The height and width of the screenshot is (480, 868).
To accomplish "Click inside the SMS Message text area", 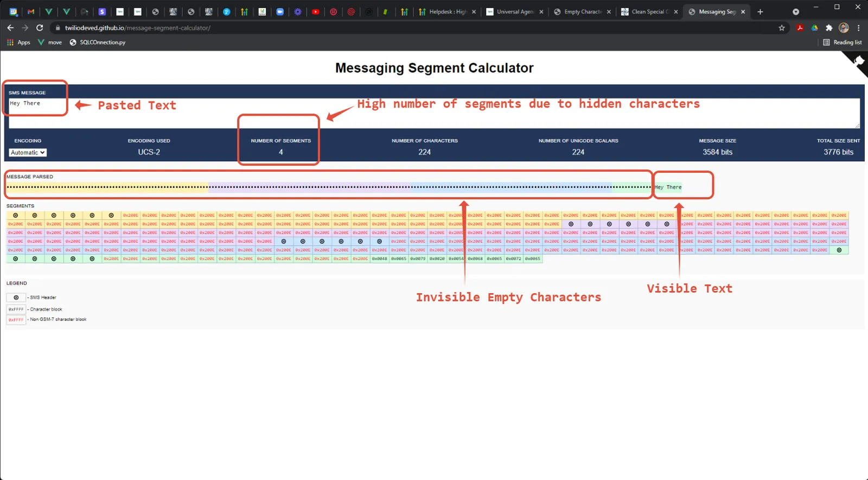I will (434, 113).
